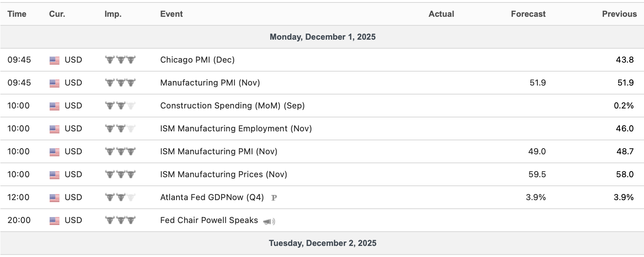Open ISM Manufacturing PMI (Nov) event
This screenshot has height=257, width=644.
tap(219, 151)
